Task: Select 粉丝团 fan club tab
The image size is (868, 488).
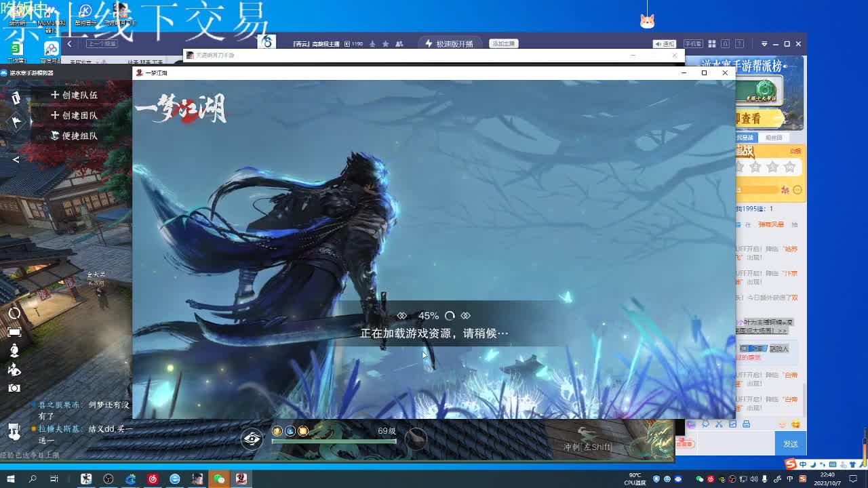Action: coord(774,138)
